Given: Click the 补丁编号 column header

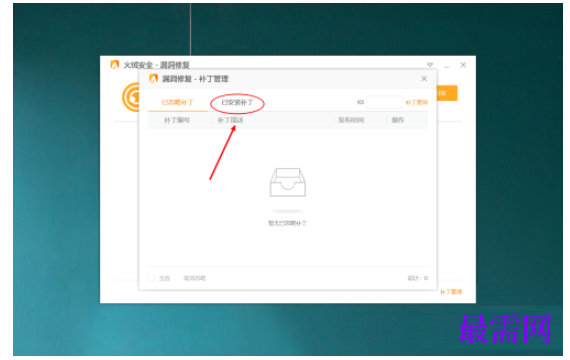Looking at the screenshot, I should tap(177, 120).
